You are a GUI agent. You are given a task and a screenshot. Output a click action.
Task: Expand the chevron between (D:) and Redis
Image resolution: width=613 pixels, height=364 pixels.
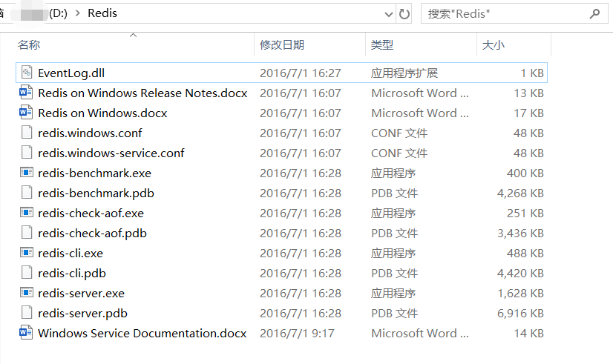point(77,13)
